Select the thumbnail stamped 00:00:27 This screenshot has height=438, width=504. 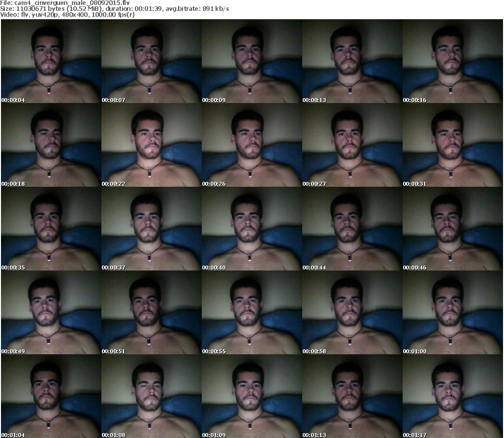[x=352, y=145]
